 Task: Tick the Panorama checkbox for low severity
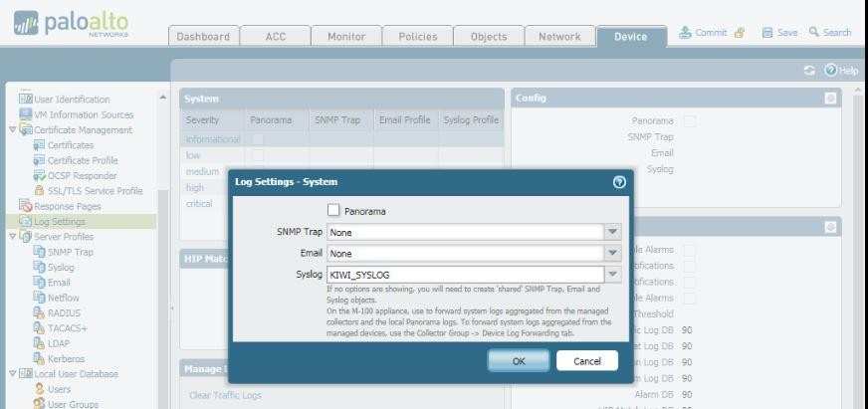pos(257,155)
